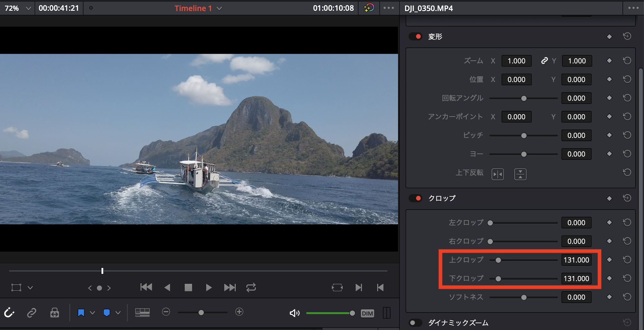644x330 pixels.
Task: Stop playback
Action: 188,287
